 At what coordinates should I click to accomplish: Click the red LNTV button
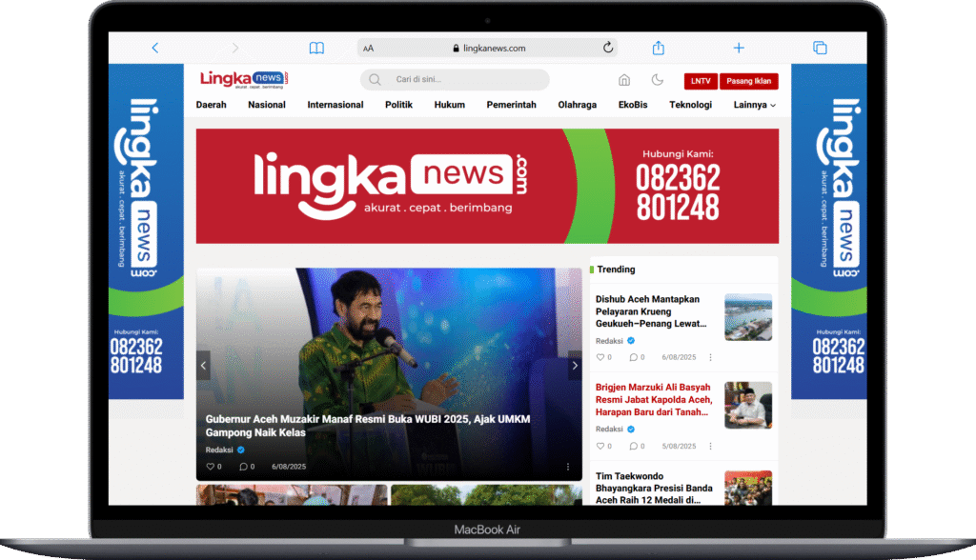tap(701, 81)
